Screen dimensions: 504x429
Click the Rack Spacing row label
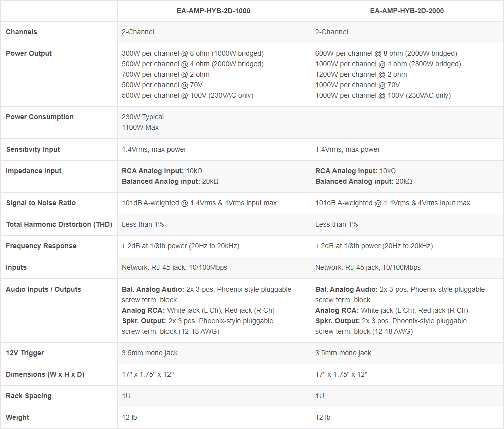29,396
